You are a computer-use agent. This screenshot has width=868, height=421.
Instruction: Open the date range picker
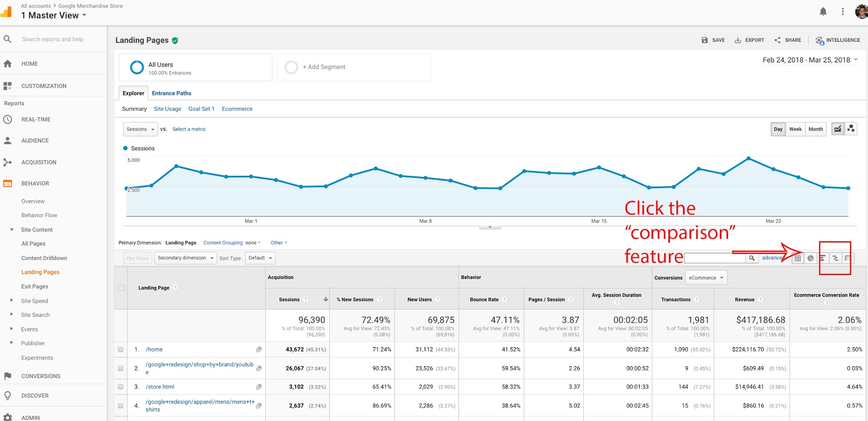tap(810, 60)
